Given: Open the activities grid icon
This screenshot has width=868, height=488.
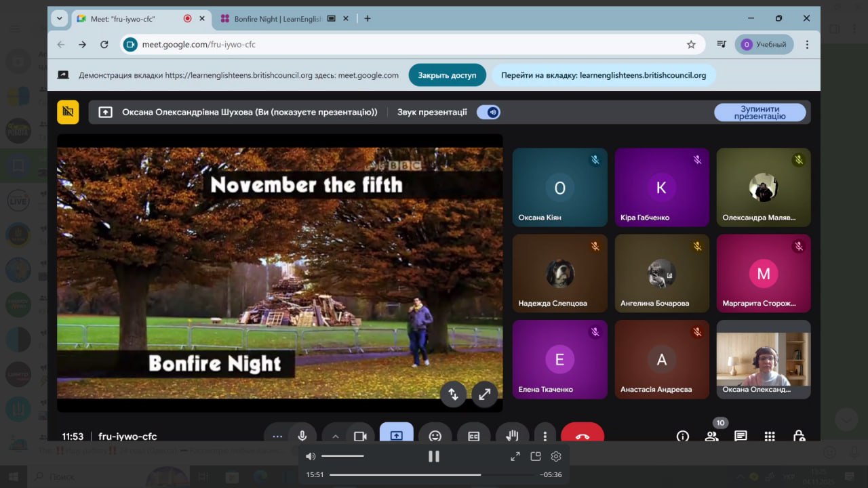Looking at the screenshot, I should tap(770, 436).
